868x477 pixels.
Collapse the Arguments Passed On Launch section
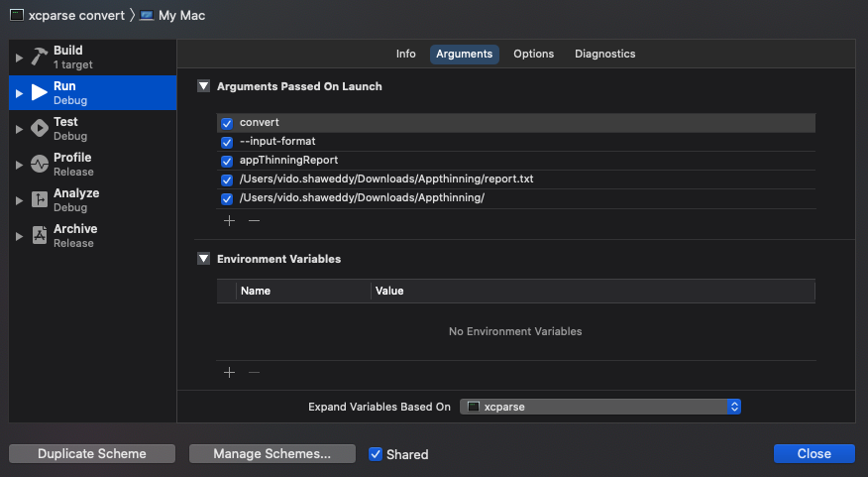204,86
